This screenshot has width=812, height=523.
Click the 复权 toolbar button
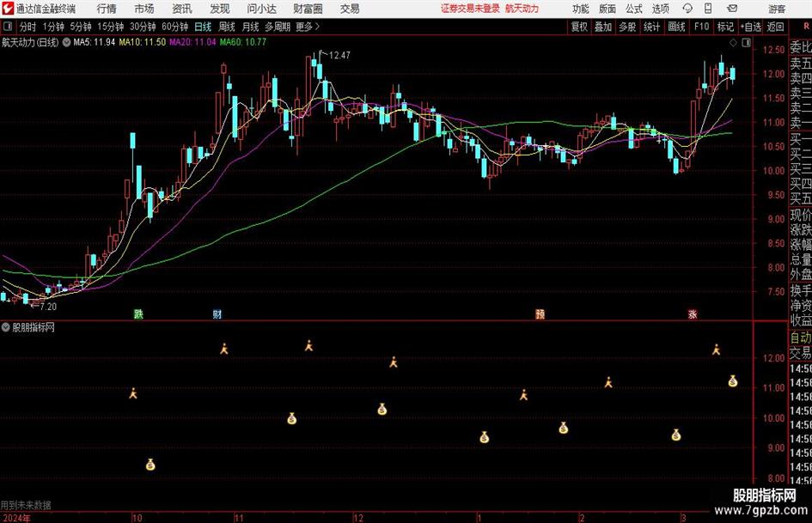click(579, 27)
